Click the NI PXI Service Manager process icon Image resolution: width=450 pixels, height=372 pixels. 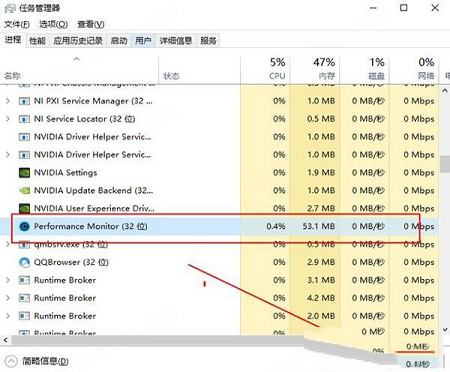coord(24,101)
